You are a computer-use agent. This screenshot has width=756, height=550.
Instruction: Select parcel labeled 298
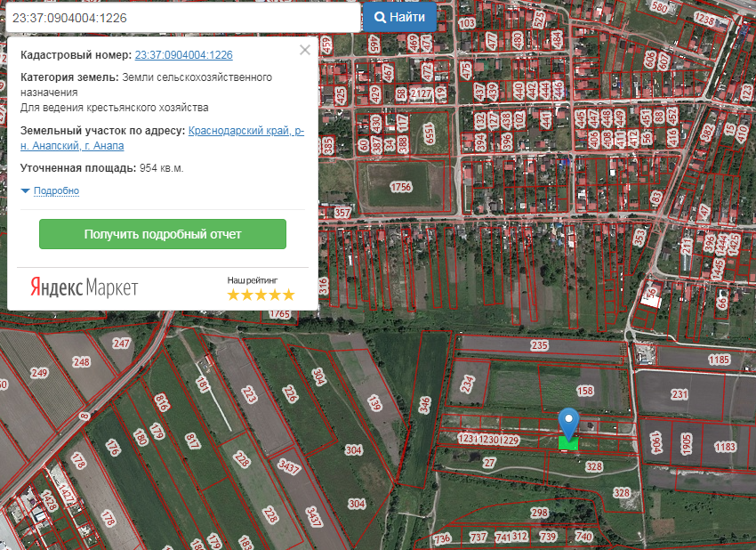539,513
